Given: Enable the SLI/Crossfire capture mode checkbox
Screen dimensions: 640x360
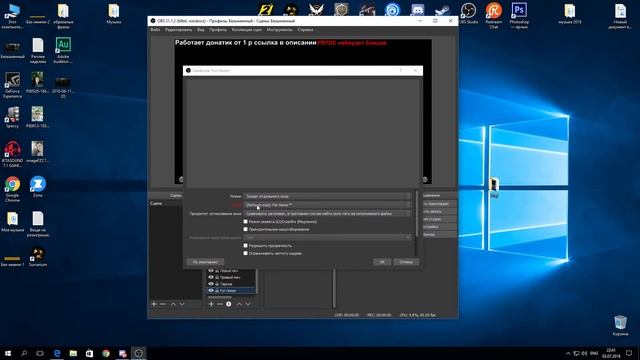Looking at the screenshot, I should pyautogui.click(x=245, y=222).
